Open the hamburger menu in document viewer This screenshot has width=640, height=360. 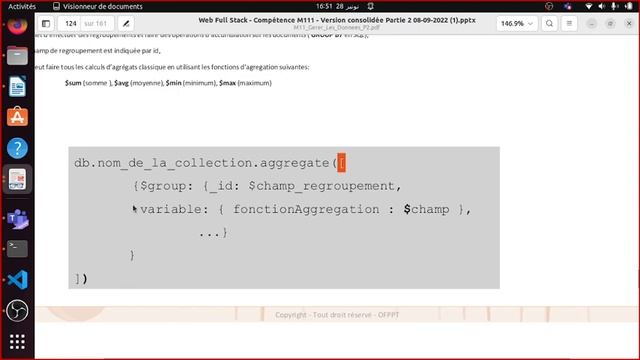(x=569, y=24)
